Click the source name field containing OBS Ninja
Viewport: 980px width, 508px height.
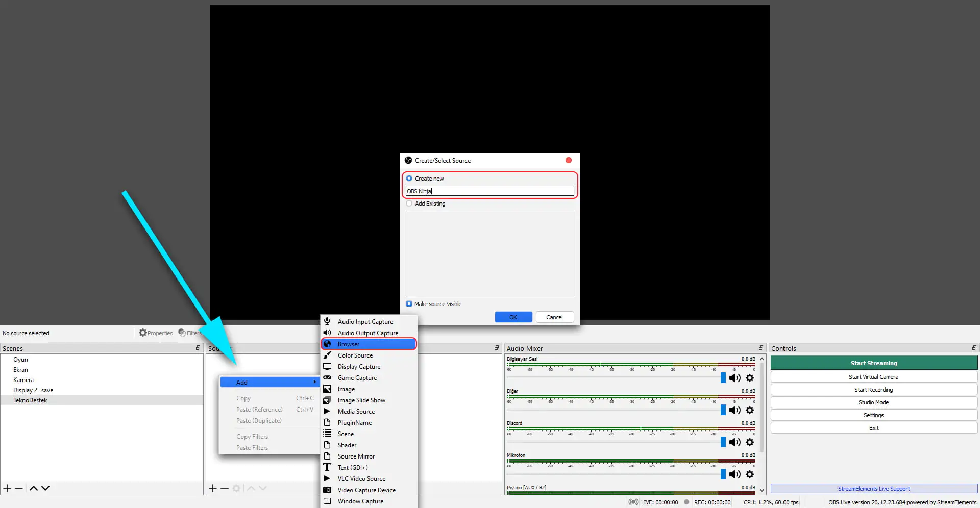pyautogui.click(x=490, y=191)
